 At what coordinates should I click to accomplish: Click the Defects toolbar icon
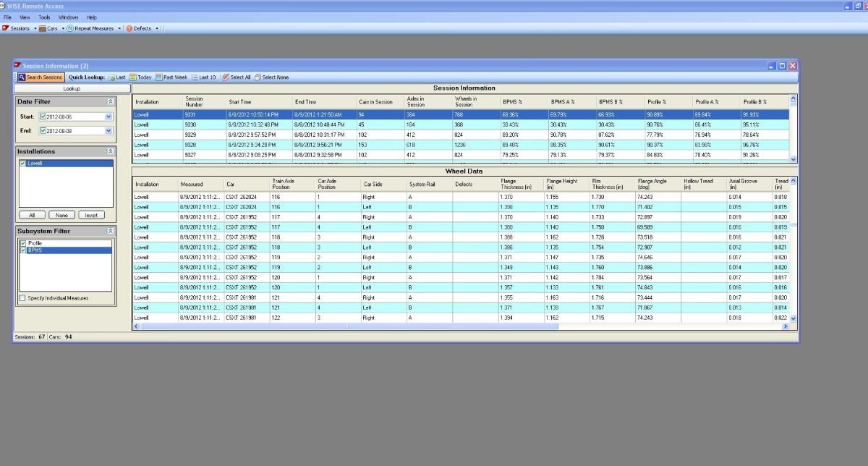click(x=129, y=28)
